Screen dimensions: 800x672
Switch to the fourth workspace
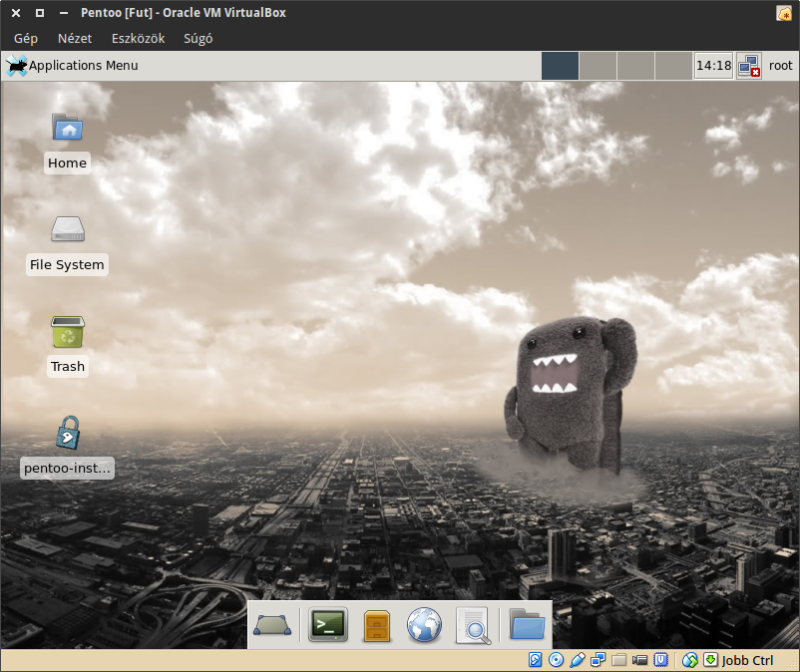[673, 66]
